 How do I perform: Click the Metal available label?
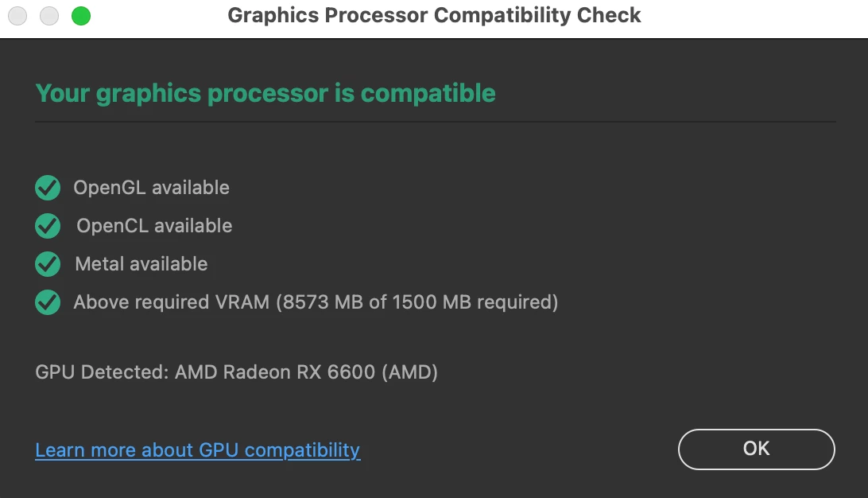click(141, 264)
